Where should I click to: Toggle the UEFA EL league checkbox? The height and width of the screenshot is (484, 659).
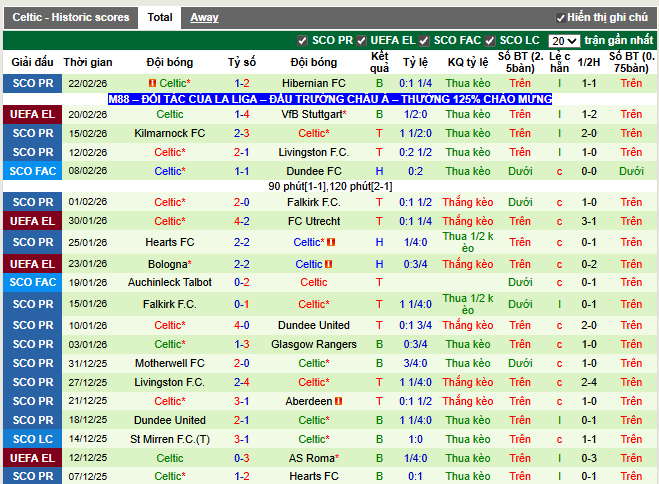point(361,41)
